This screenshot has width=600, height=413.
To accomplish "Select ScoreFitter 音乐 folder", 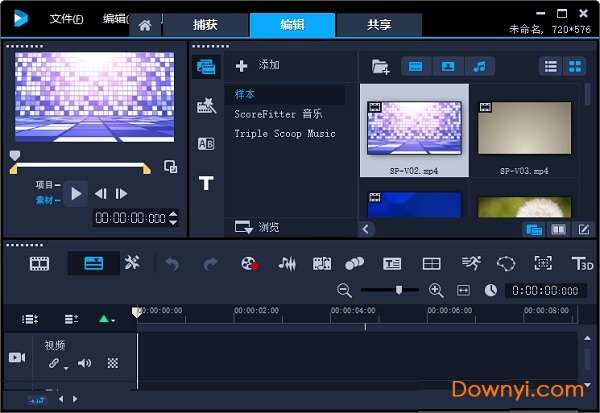I will [278, 114].
